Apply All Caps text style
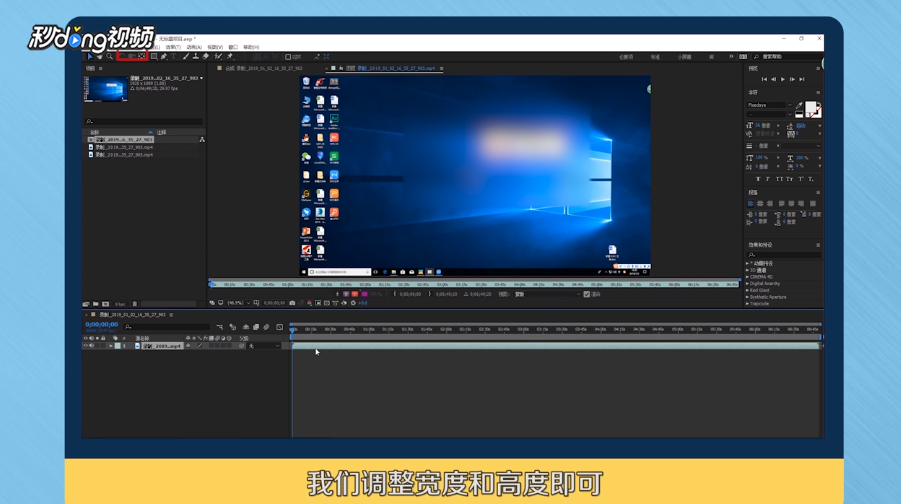This screenshot has height=504, width=901. point(779,179)
